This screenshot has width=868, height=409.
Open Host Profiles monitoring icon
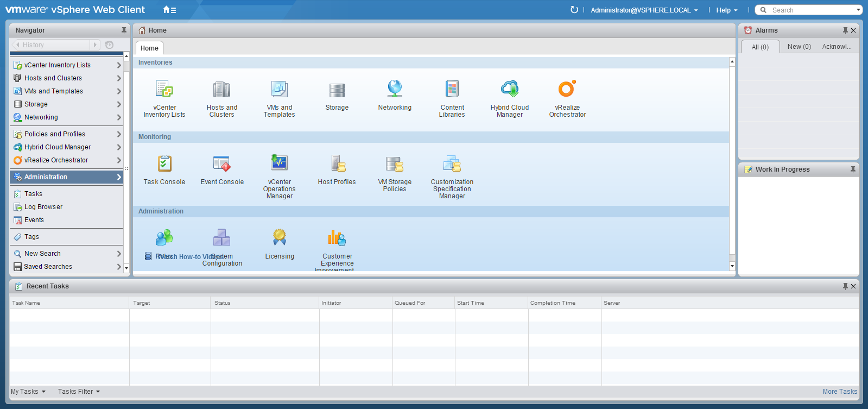point(337,163)
